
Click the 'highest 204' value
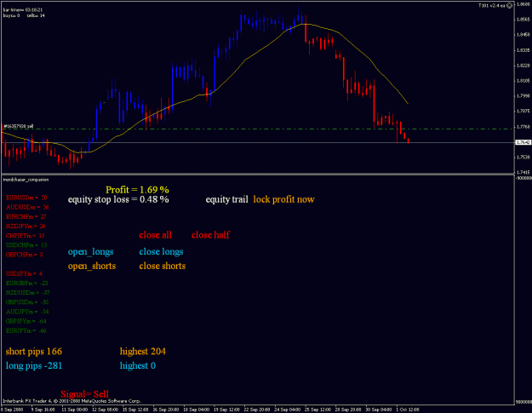(x=143, y=351)
